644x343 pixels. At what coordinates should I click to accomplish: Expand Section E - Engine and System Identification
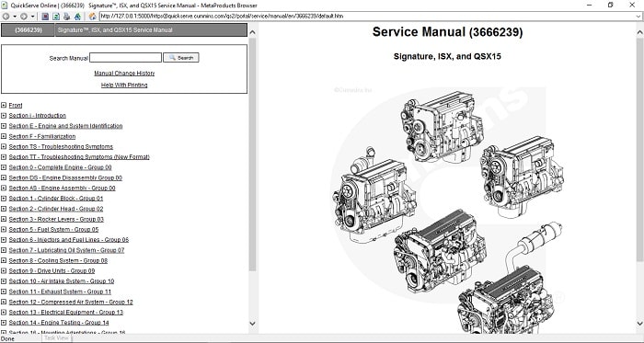[4, 126]
